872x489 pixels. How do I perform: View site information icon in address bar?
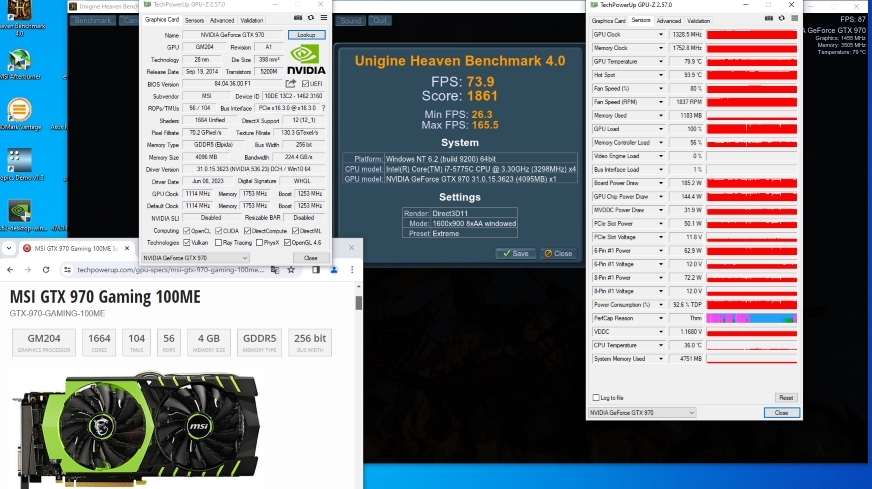67,270
